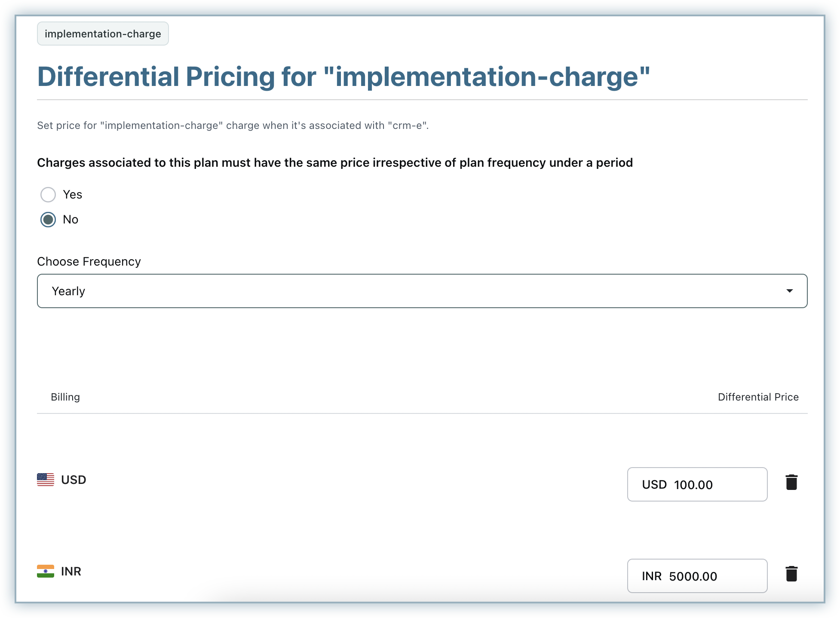Open the Choose Frequency dropdown
Image resolution: width=840 pixels, height=618 pixels.
421,291
